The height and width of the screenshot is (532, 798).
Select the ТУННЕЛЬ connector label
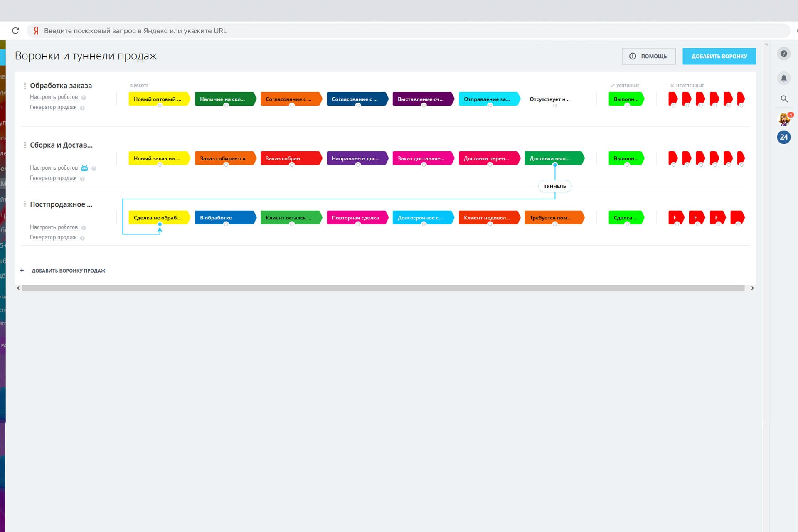(x=554, y=186)
